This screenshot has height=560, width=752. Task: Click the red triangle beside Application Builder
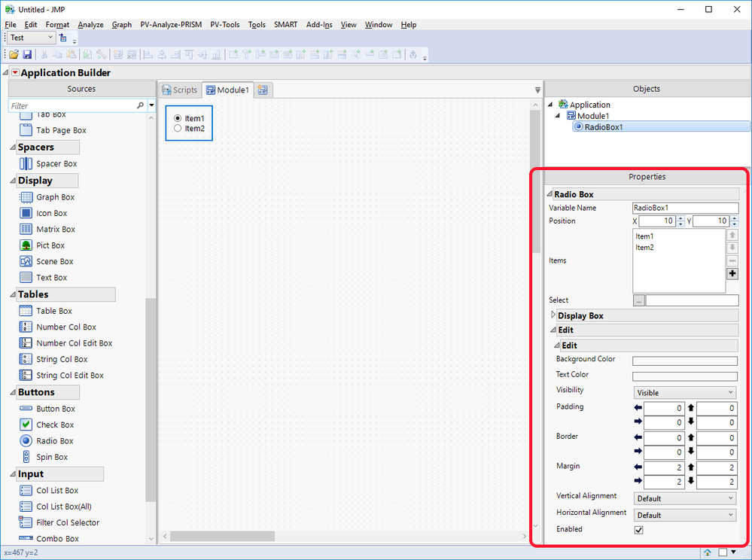click(x=14, y=73)
